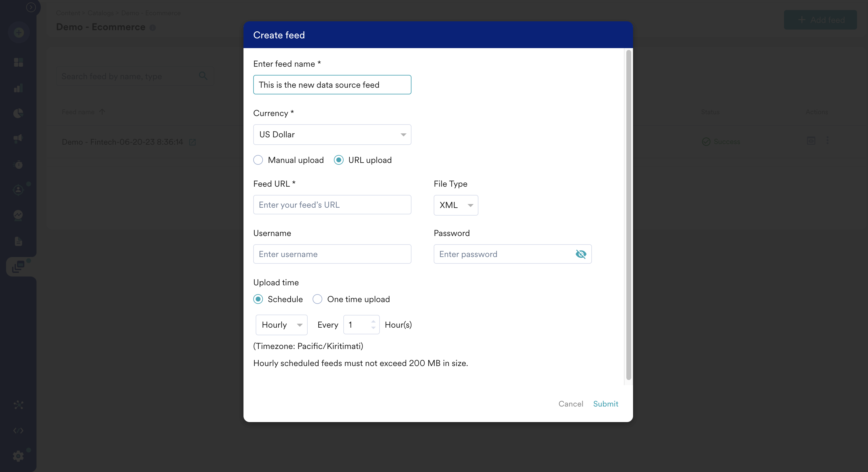Open the trend line monitor icon
Viewport: 868px width, 472px height.
click(x=19, y=215)
